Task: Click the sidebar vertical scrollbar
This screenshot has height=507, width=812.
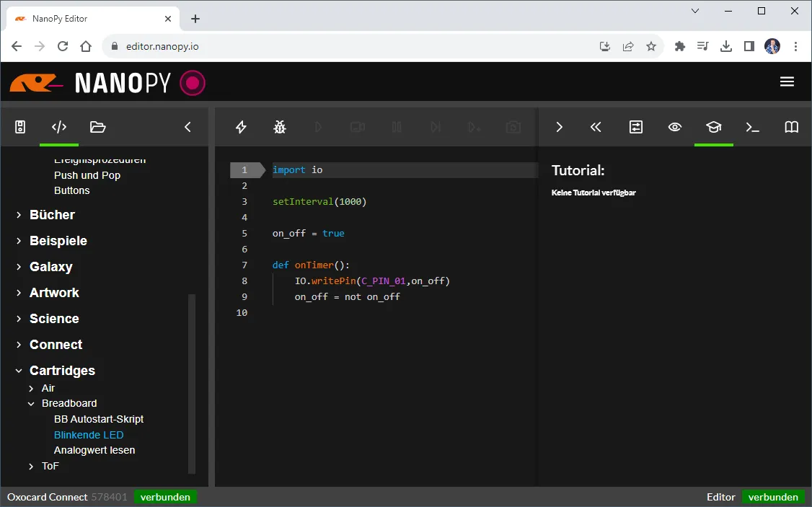Action: (x=192, y=382)
